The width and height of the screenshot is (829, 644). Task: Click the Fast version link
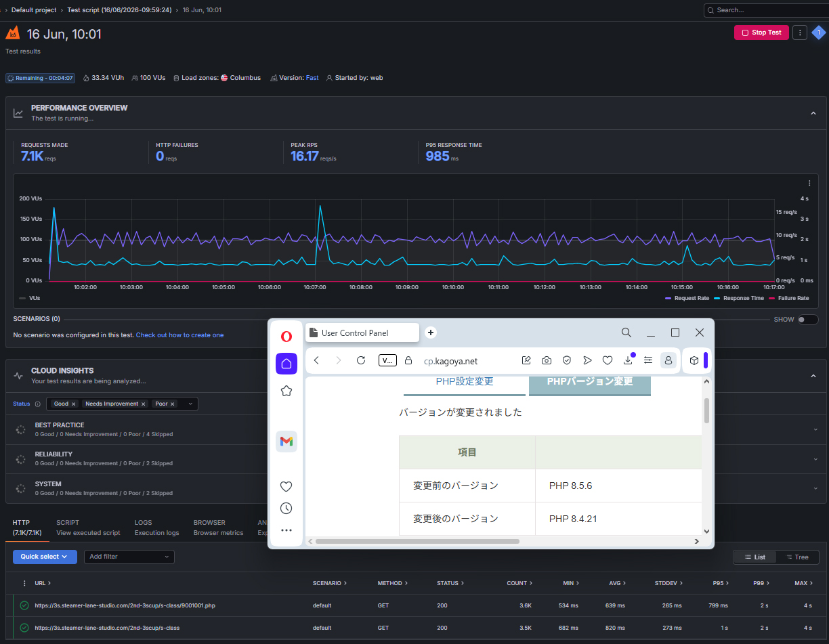point(312,78)
